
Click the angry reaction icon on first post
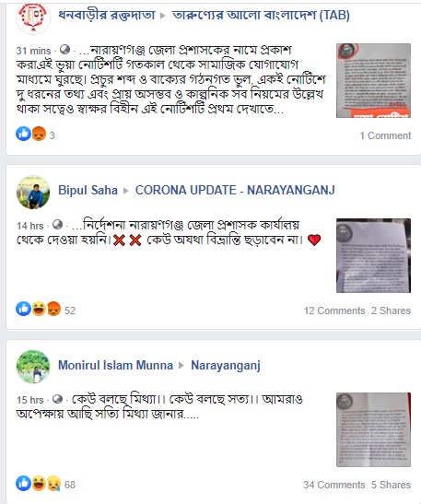(x=39, y=134)
